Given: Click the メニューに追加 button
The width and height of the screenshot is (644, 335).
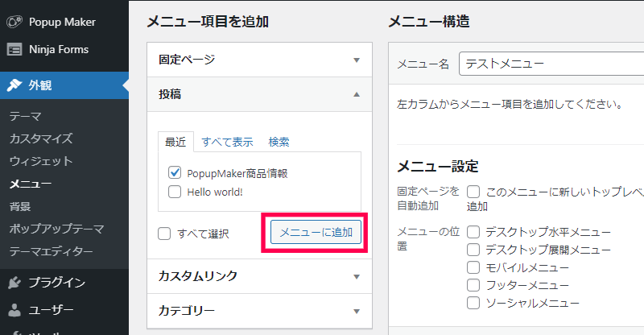Looking at the screenshot, I should point(316,232).
